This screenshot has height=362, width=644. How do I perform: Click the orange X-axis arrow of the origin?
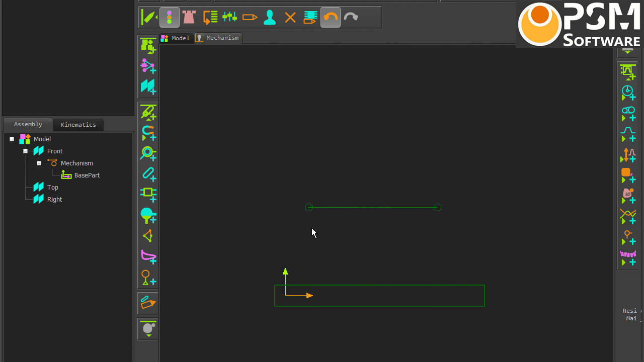pos(309,296)
